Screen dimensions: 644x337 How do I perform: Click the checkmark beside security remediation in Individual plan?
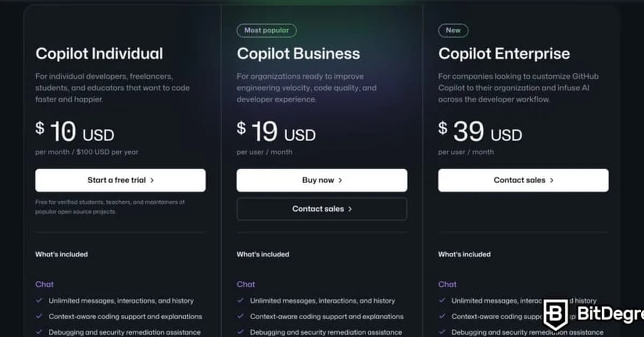tap(38, 332)
